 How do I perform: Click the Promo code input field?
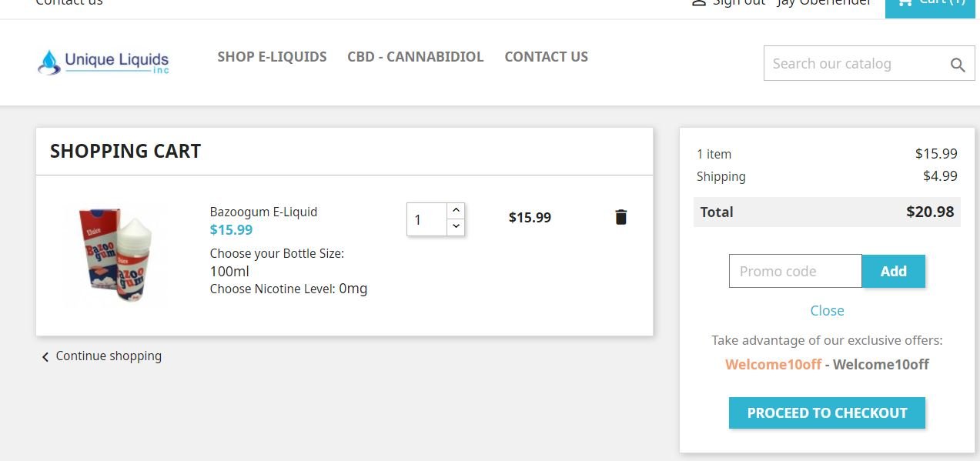point(795,271)
